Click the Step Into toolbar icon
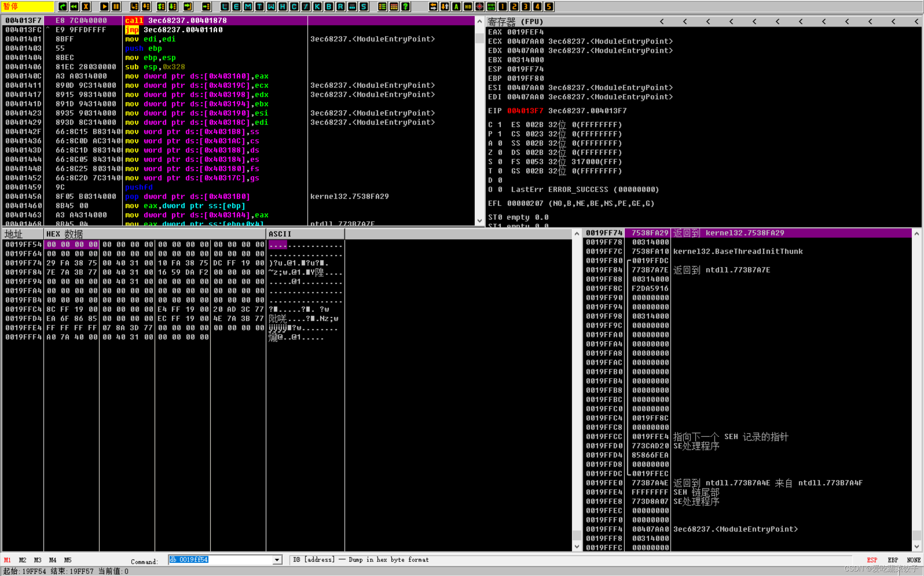This screenshot has height=576, width=924. click(134, 6)
